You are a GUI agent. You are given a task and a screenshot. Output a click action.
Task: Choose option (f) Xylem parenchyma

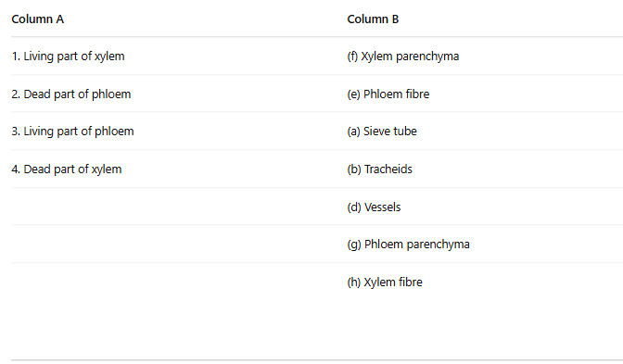coord(403,56)
